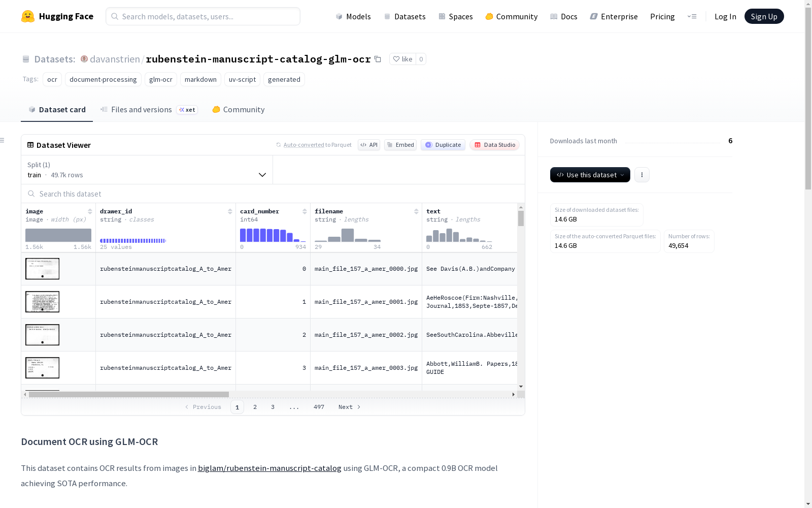
Task: Click the horizontal scrollbar of the dataset table
Action: [129, 394]
